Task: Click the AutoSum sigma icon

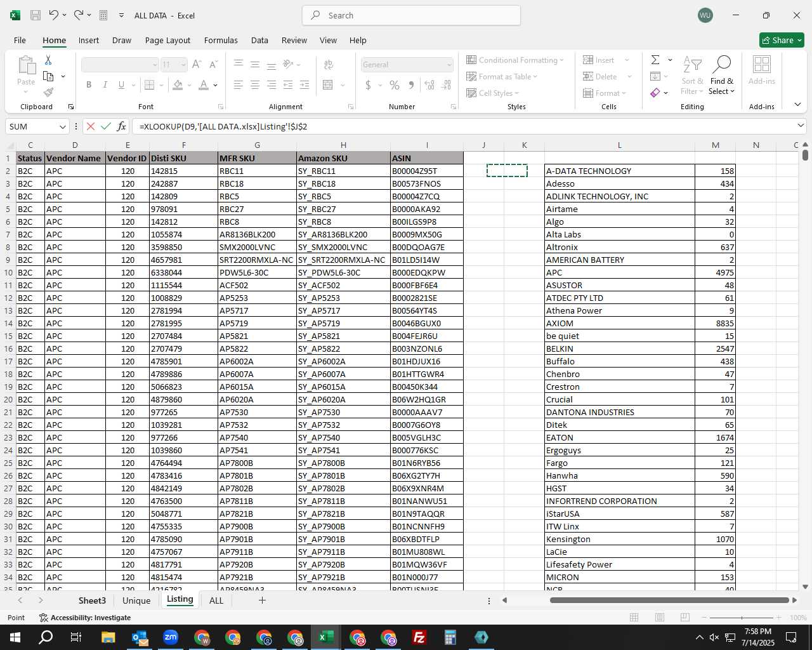Action: [656, 60]
